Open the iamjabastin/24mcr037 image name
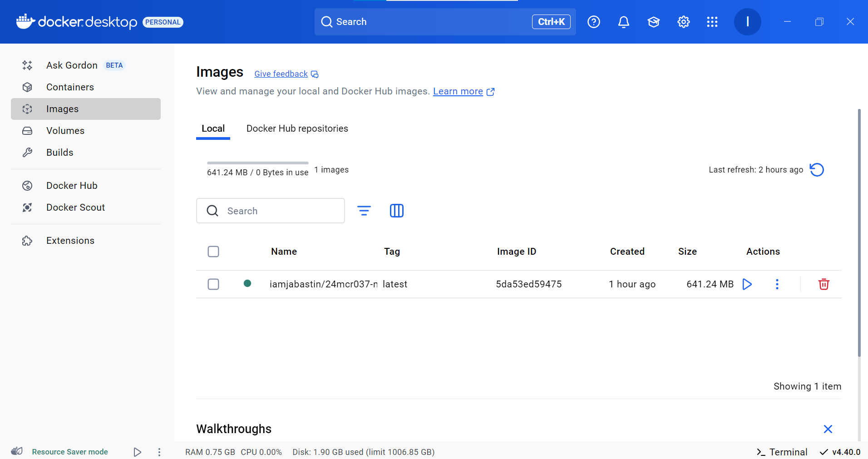Viewport: 868px width, 459px height. pyautogui.click(x=324, y=284)
